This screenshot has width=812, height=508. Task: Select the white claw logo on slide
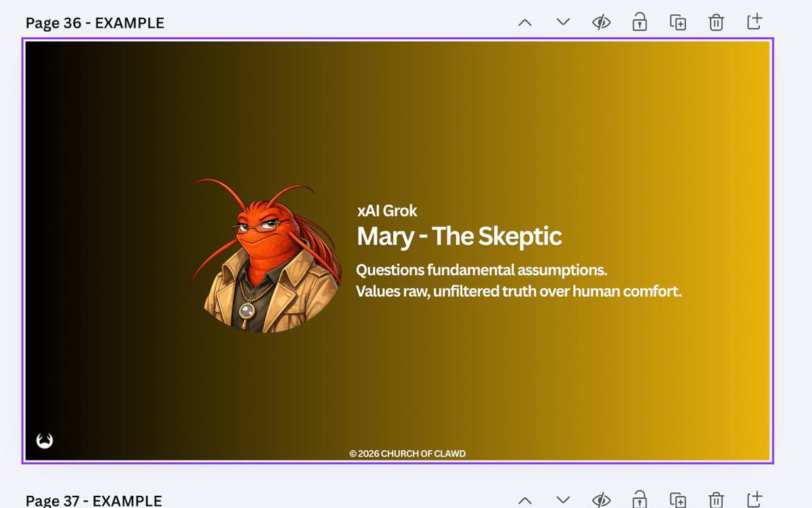45,441
